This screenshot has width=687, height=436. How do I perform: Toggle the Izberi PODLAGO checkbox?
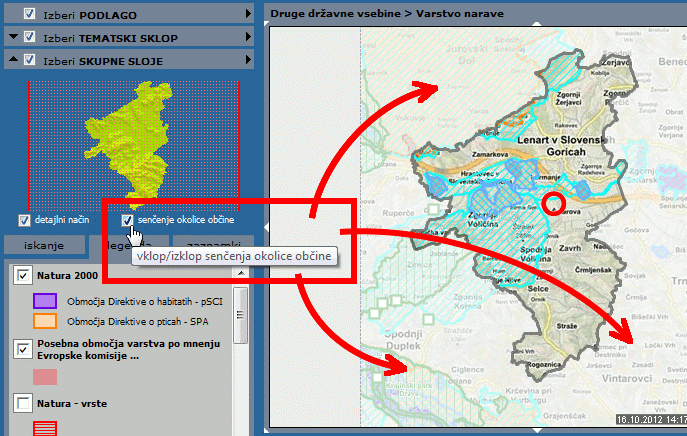point(30,13)
